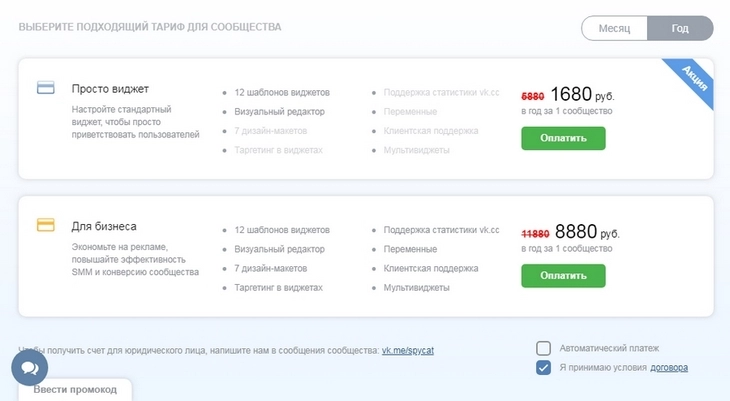Select Мультивиджеты feature in business plan
Screen dimensions: 730x401
(x=417, y=288)
